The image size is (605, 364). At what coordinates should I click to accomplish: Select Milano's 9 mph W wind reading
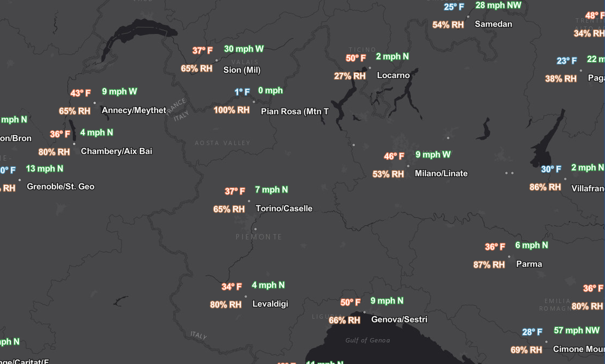point(433,155)
